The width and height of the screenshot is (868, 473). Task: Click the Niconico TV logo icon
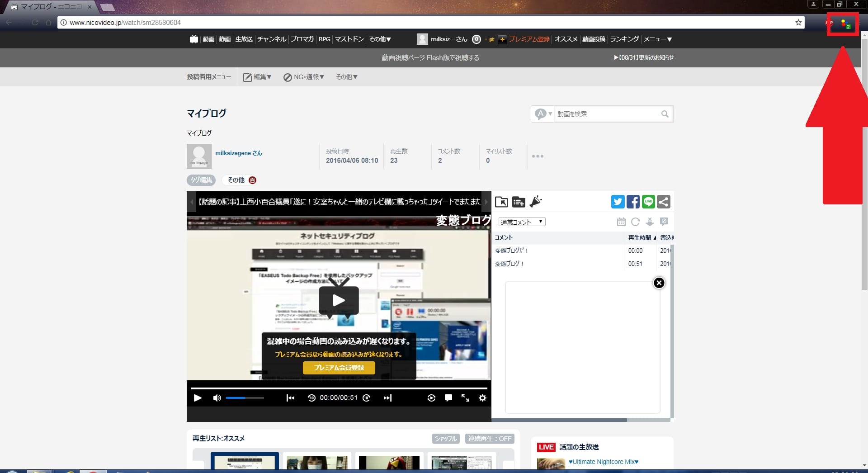(x=194, y=39)
